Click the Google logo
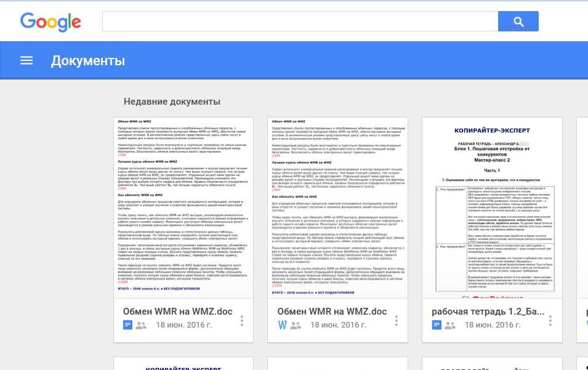 (50, 22)
